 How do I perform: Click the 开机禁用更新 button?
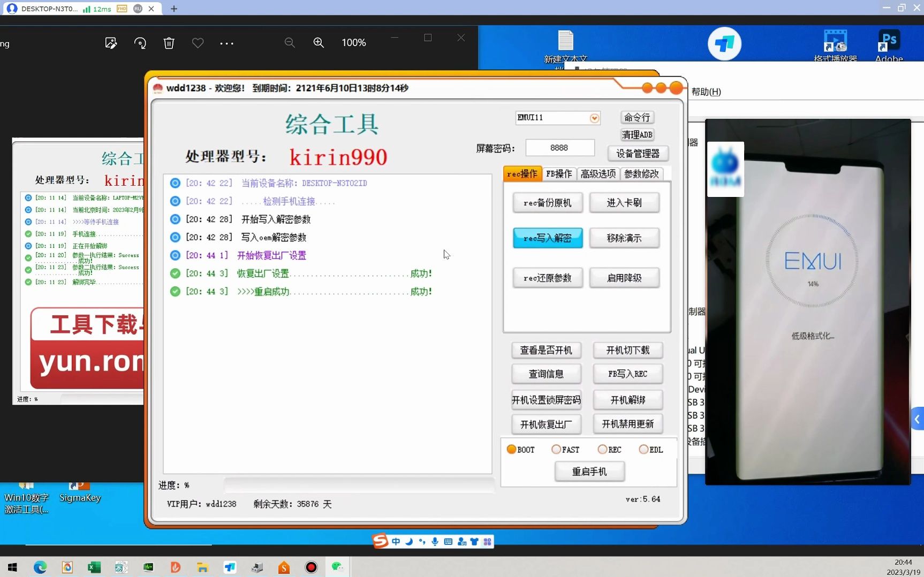[627, 424]
